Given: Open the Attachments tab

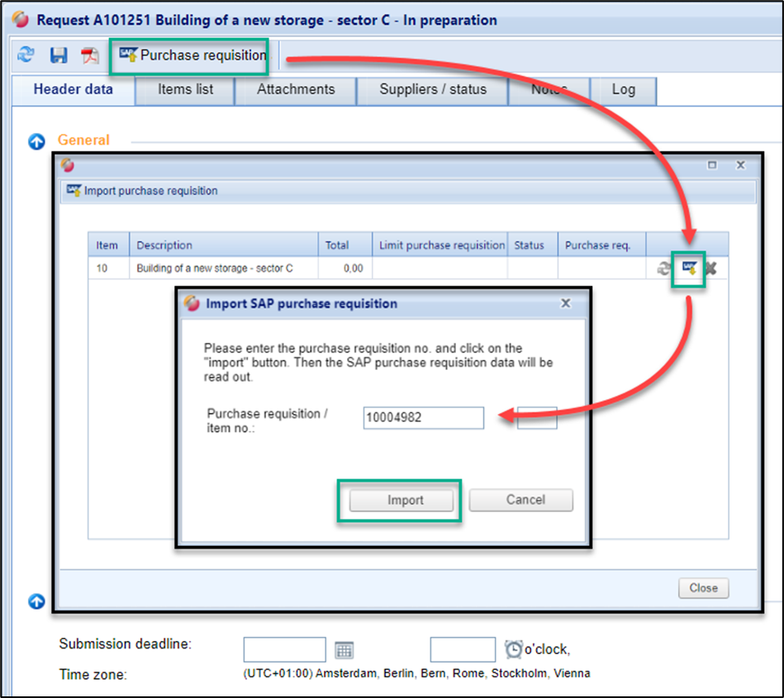Looking at the screenshot, I should click(x=296, y=89).
